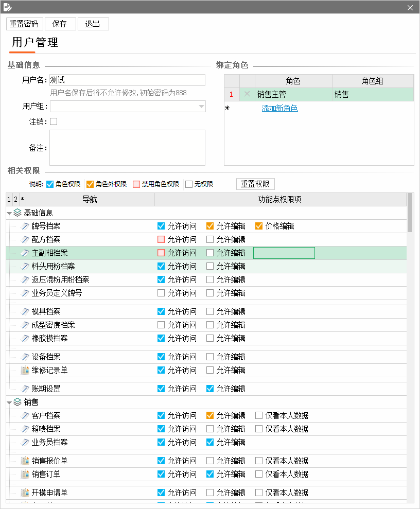This screenshot has height=509, width=420.
Task: Click the edit icon beside 牌号档案
Action: tap(25, 226)
